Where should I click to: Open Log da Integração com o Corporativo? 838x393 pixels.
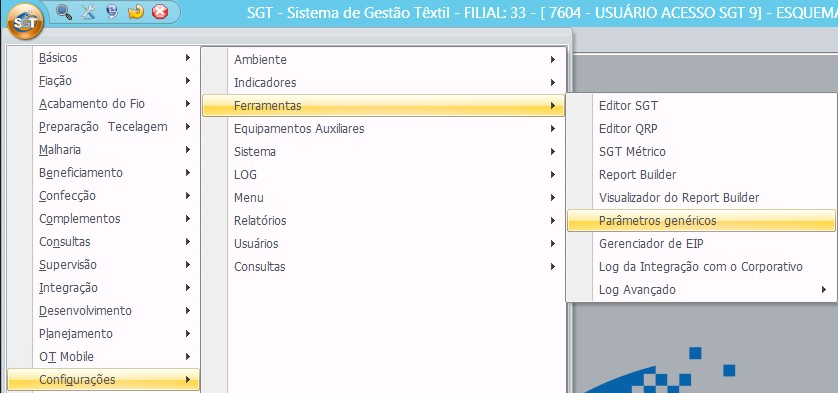[x=701, y=267]
